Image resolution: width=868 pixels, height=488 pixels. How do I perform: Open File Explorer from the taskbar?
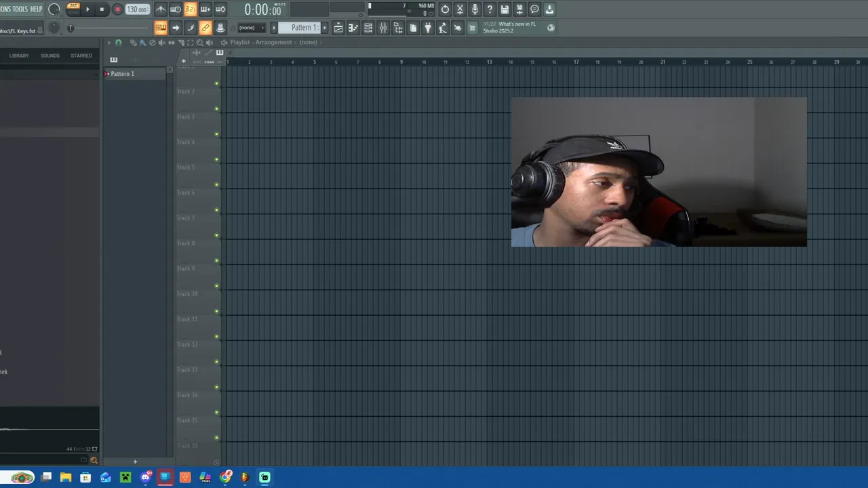(x=66, y=477)
